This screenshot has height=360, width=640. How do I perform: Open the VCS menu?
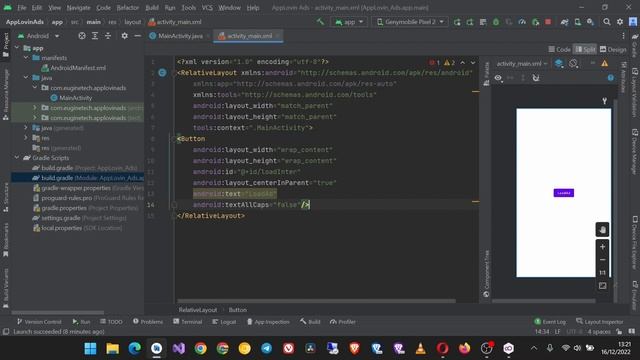(207, 8)
